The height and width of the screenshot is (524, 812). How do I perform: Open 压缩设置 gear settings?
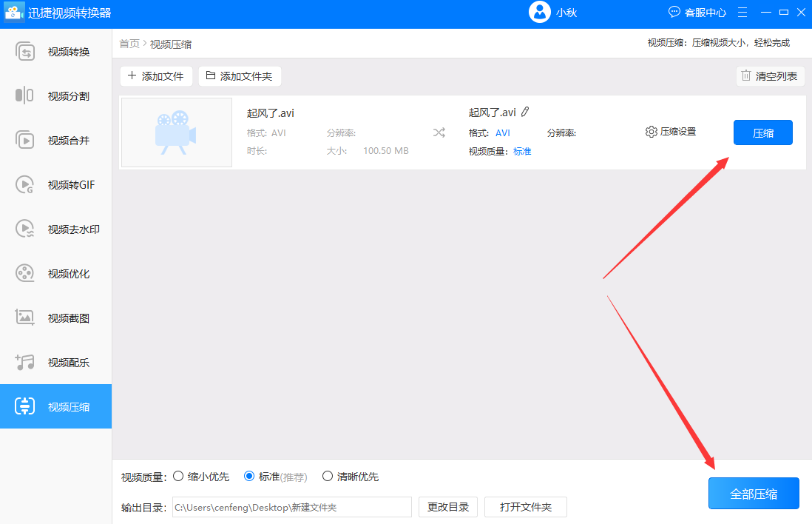pyautogui.click(x=671, y=132)
